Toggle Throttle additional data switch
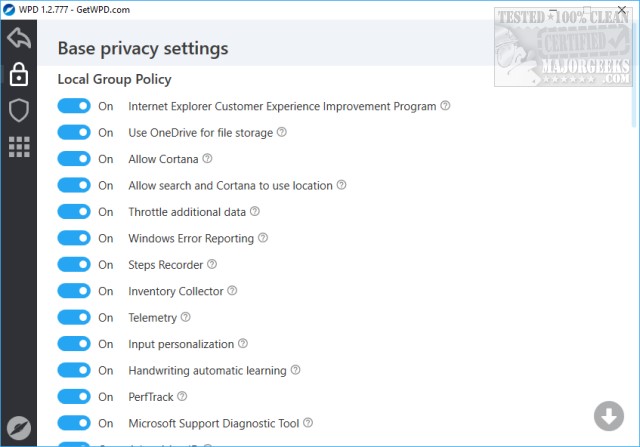Image resolution: width=640 pixels, height=447 pixels. (74, 212)
